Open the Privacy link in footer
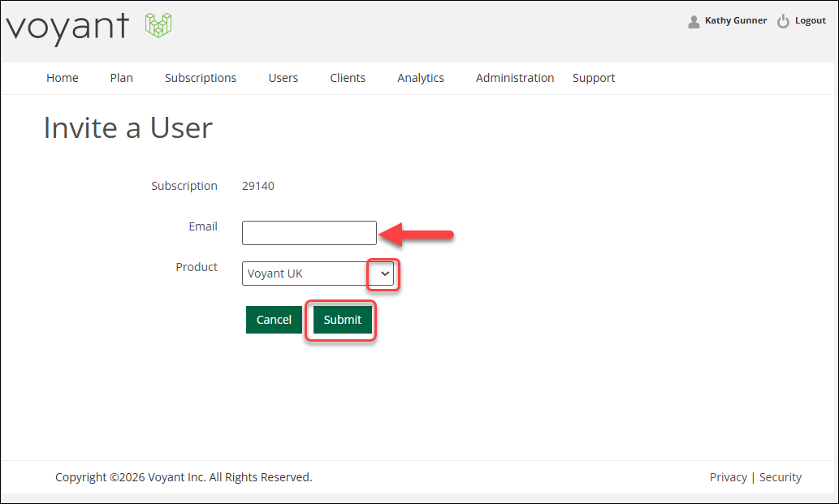839x504 pixels. point(729,477)
